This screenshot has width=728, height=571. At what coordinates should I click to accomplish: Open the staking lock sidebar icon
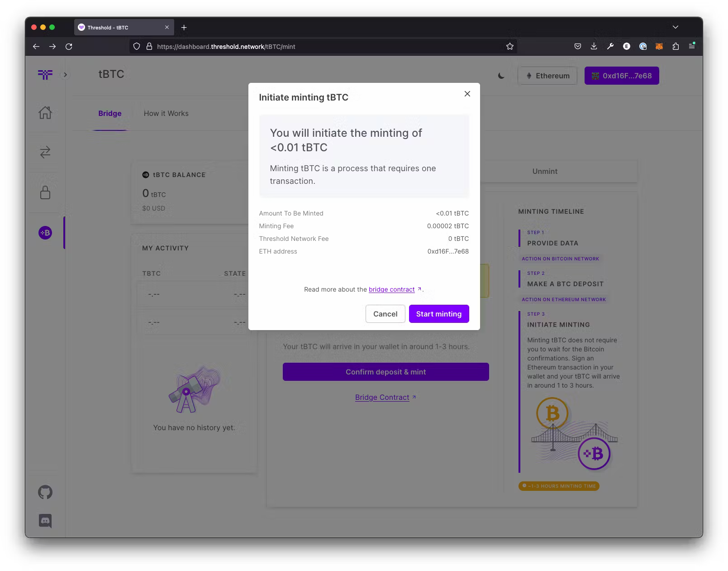click(45, 192)
